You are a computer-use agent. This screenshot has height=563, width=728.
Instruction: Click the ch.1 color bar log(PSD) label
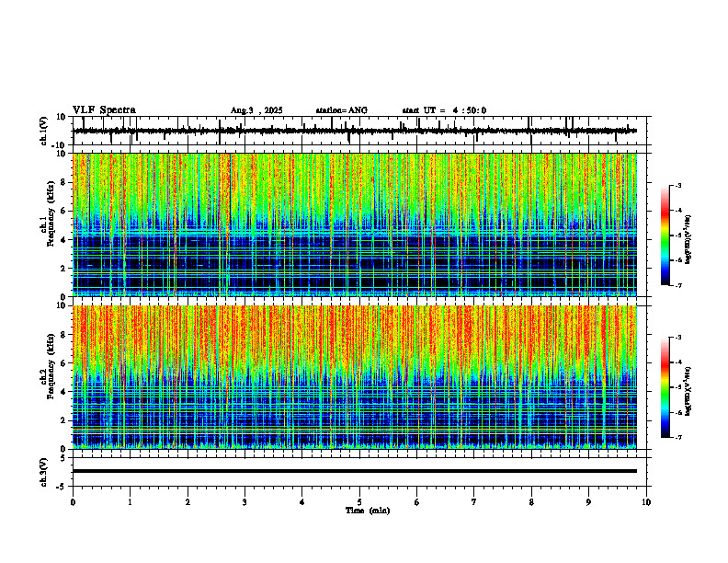click(688, 239)
